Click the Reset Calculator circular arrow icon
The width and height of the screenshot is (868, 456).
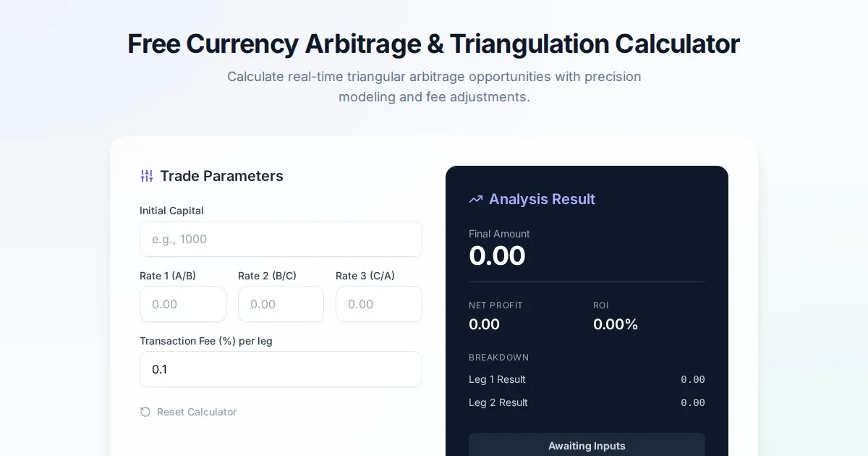(x=145, y=412)
